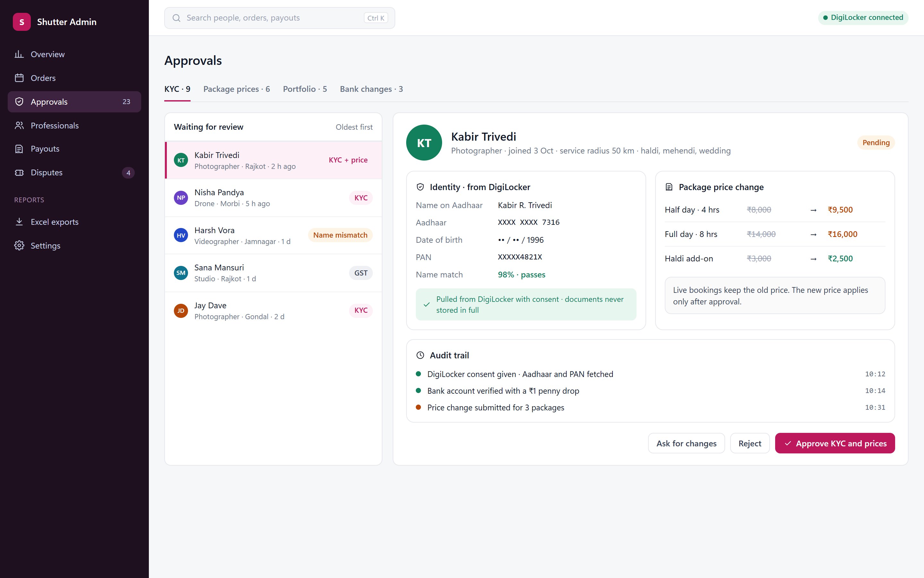Viewport: 924px width, 578px height.
Task: Click the Orders calendar icon
Action: pyautogui.click(x=19, y=78)
